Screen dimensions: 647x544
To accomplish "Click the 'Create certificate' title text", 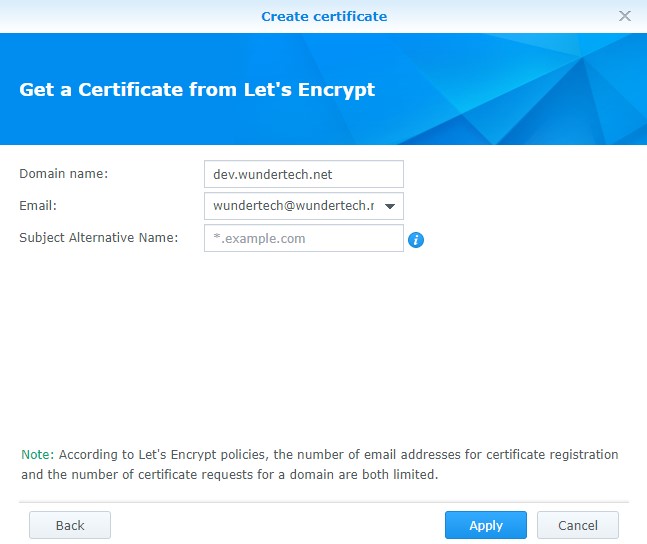I will point(324,17).
